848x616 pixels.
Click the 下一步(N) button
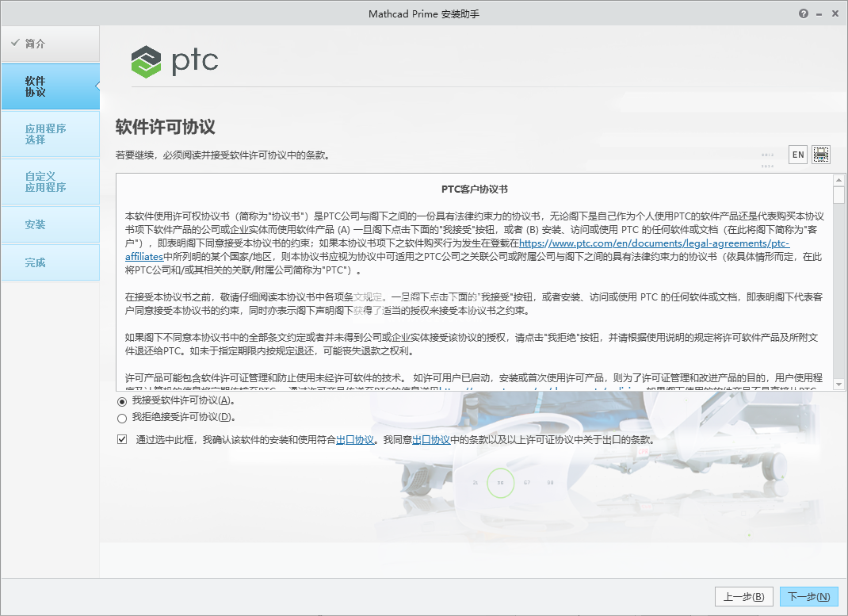tap(808, 596)
